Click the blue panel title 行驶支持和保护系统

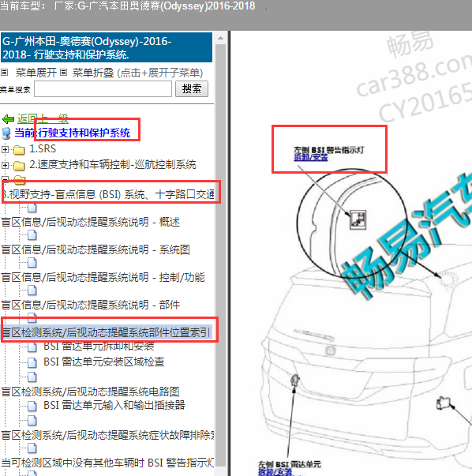tap(107, 47)
